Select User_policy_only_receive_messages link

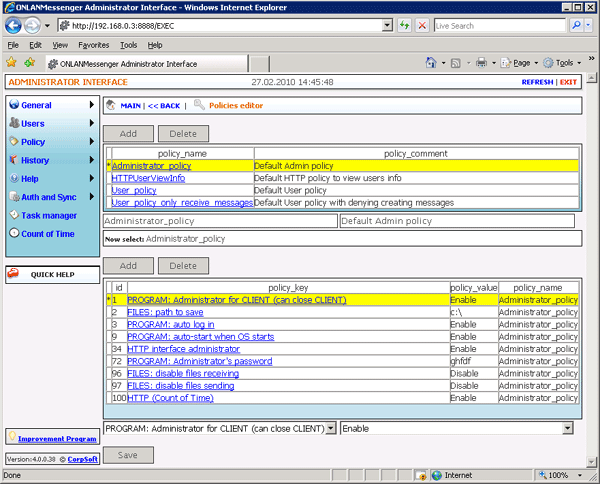(x=182, y=202)
